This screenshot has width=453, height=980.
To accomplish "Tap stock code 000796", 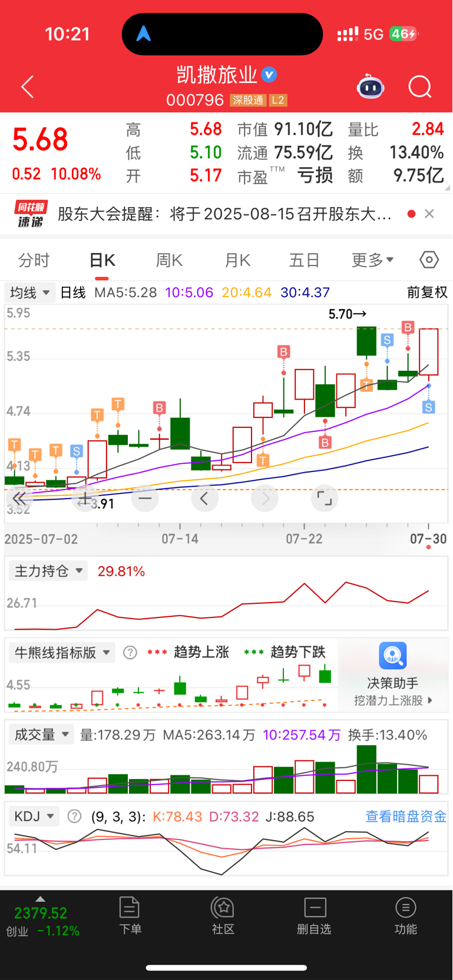I will pos(195,100).
